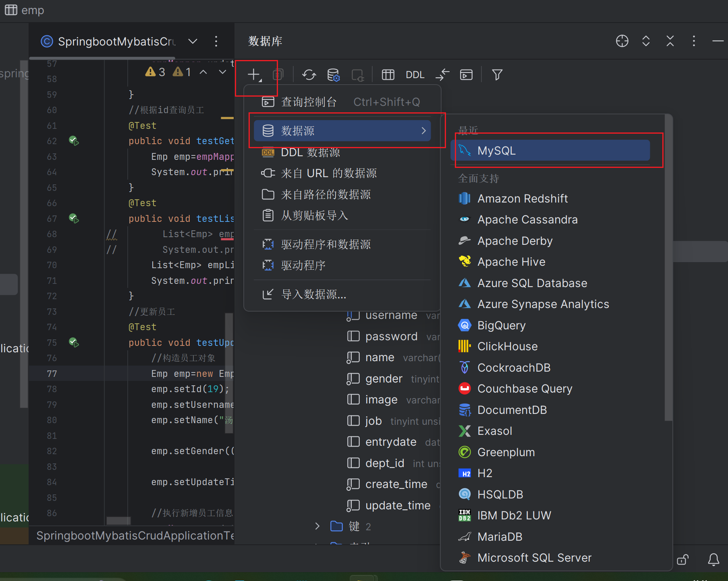Click the table editor icon in toolbar
This screenshot has height=581, width=728.
point(388,75)
